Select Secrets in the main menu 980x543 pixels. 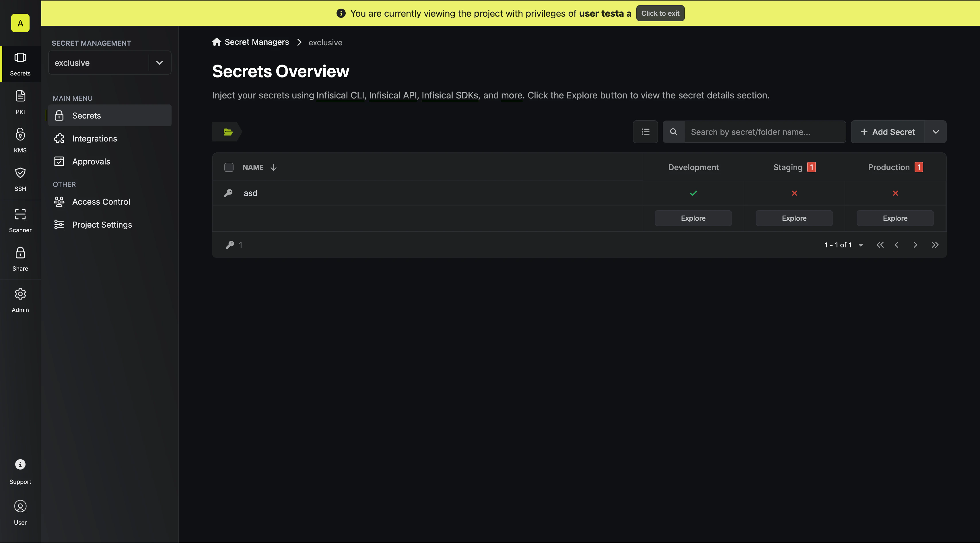pos(110,116)
